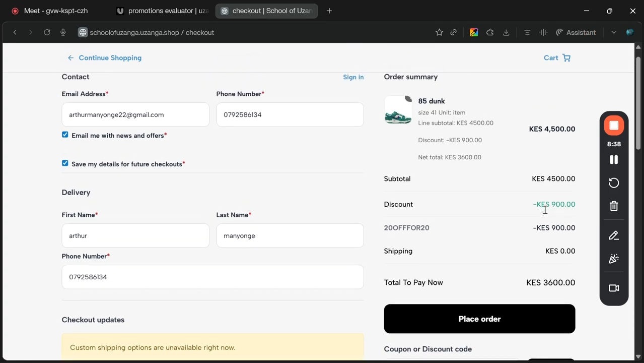
Task: Click the custom shipping unavailable notice
Action: point(212,347)
